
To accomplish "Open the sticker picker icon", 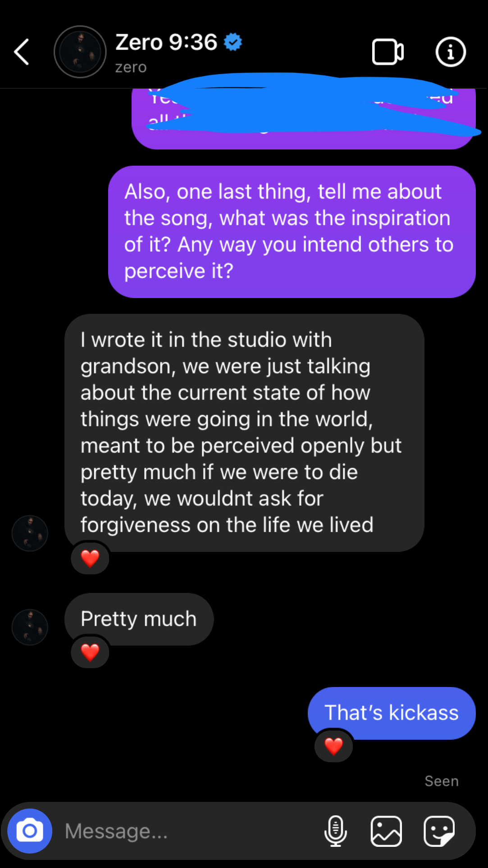I will 439,831.
